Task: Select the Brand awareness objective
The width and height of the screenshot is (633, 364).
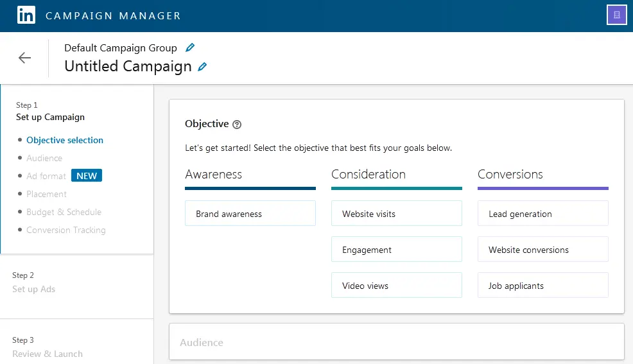Action: point(250,214)
